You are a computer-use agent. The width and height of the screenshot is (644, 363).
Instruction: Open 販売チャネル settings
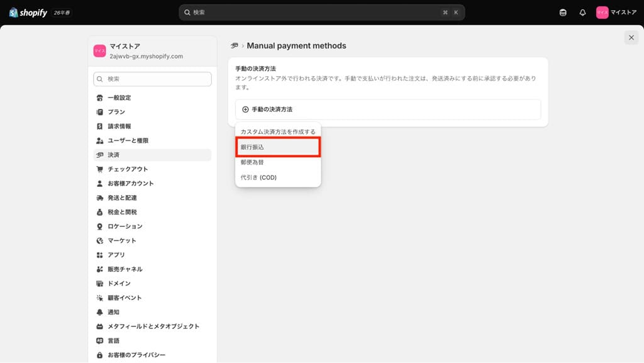click(152, 269)
